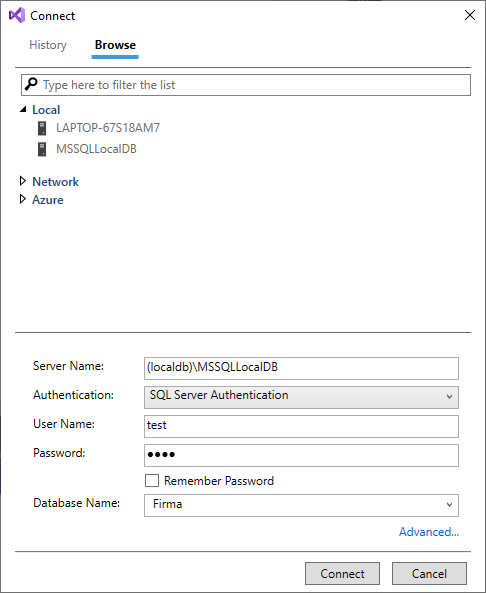Open the Advanced... link
Screen dimensions: 486x593
coord(429,532)
